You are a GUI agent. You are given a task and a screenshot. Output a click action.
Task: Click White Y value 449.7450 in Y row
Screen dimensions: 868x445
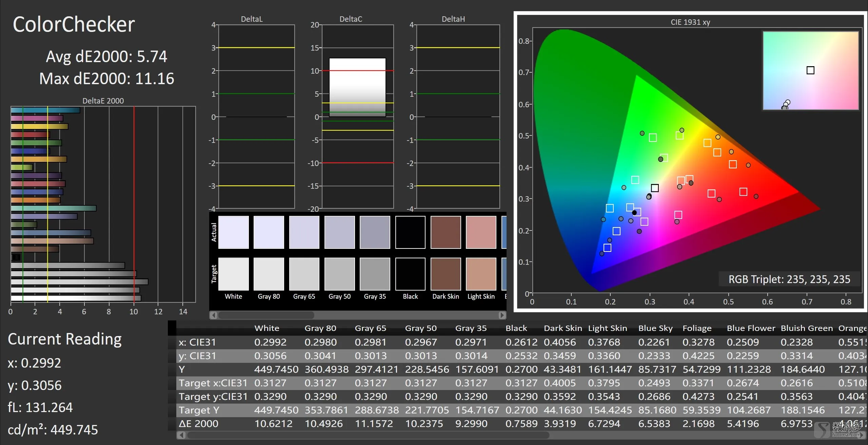(276, 369)
